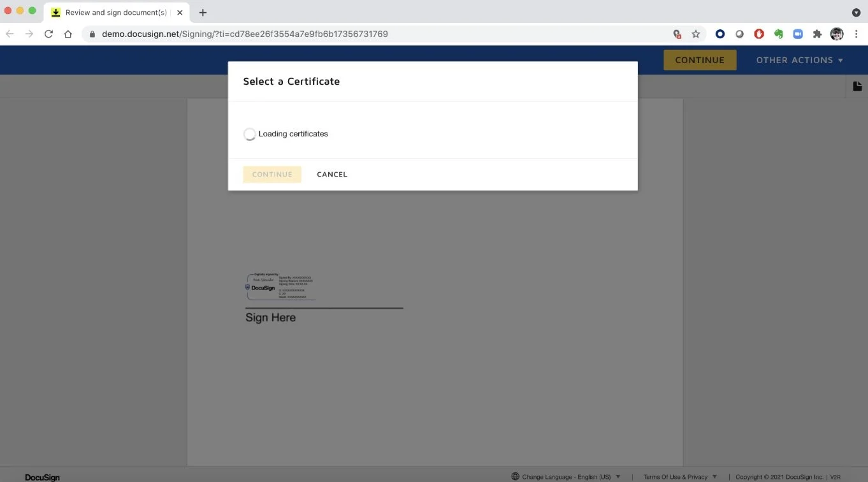This screenshot has height=482, width=868.
Task: Click the Select a Certificate heading
Action: click(291, 81)
